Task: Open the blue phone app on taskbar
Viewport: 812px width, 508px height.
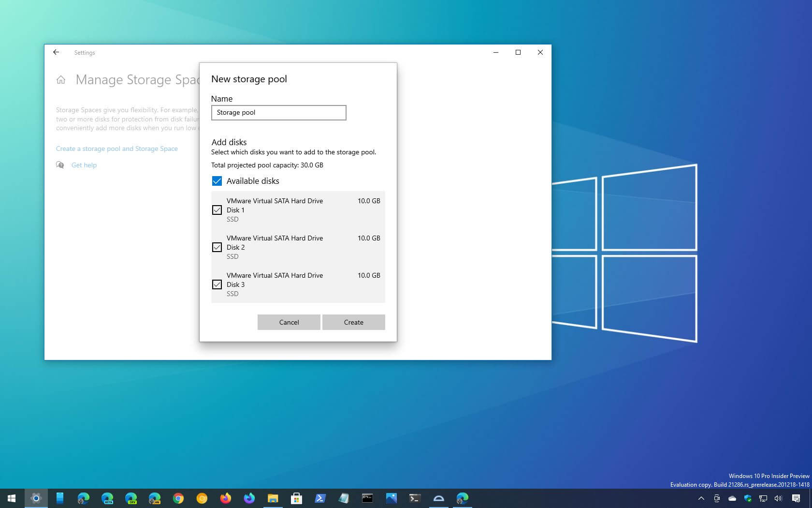Action: click(59, 498)
